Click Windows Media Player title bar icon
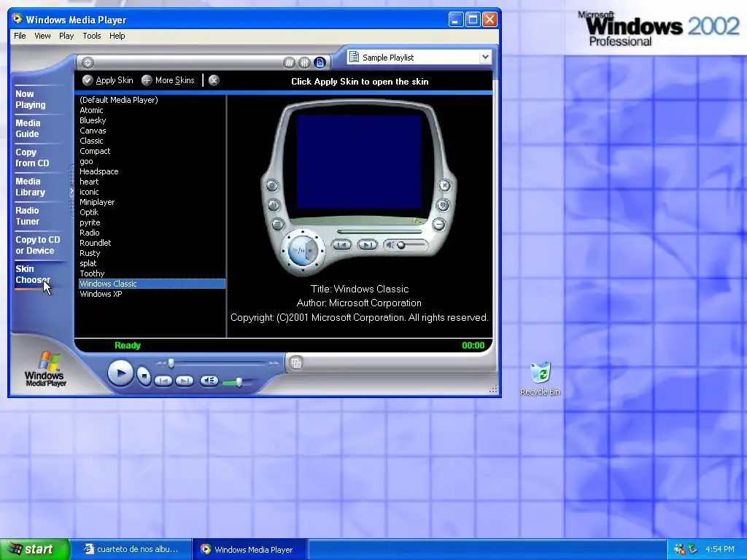 coord(18,19)
